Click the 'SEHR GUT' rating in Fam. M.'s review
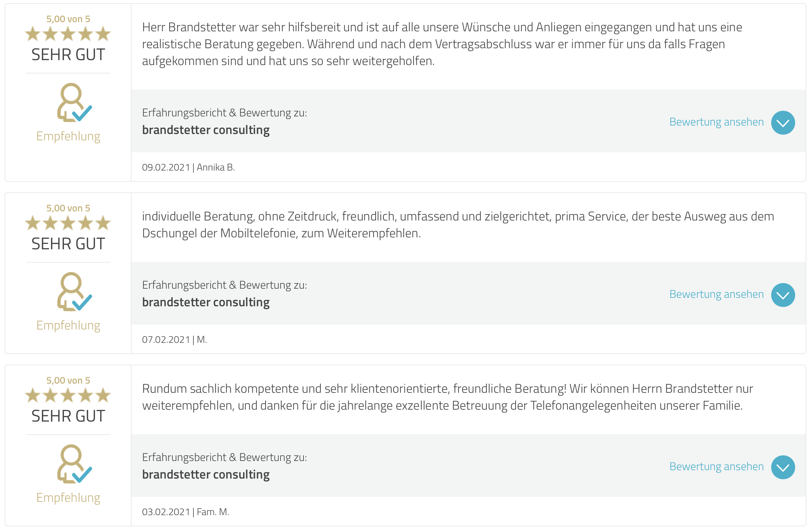The height and width of the screenshot is (532, 812). 68,416
